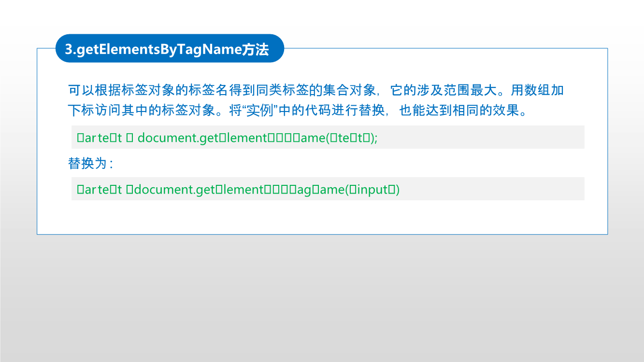Click the '替换为:' label

[90, 163]
